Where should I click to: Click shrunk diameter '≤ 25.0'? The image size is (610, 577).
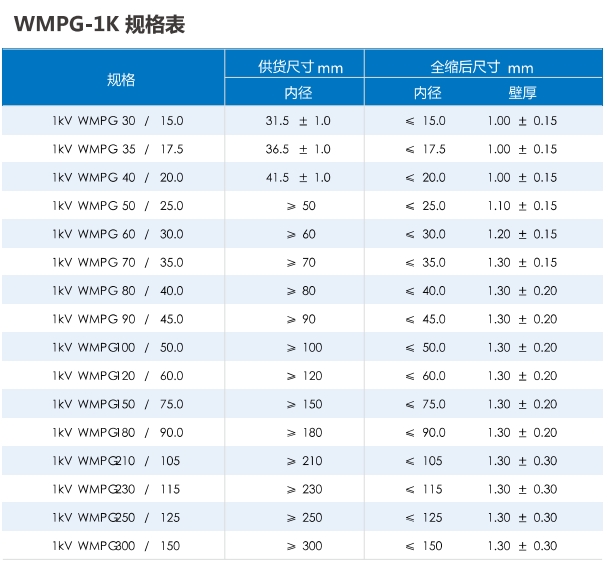tap(425, 205)
